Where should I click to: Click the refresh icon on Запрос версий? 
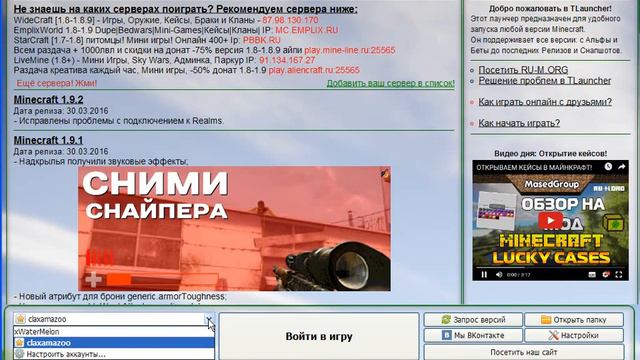click(x=446, y=320)
